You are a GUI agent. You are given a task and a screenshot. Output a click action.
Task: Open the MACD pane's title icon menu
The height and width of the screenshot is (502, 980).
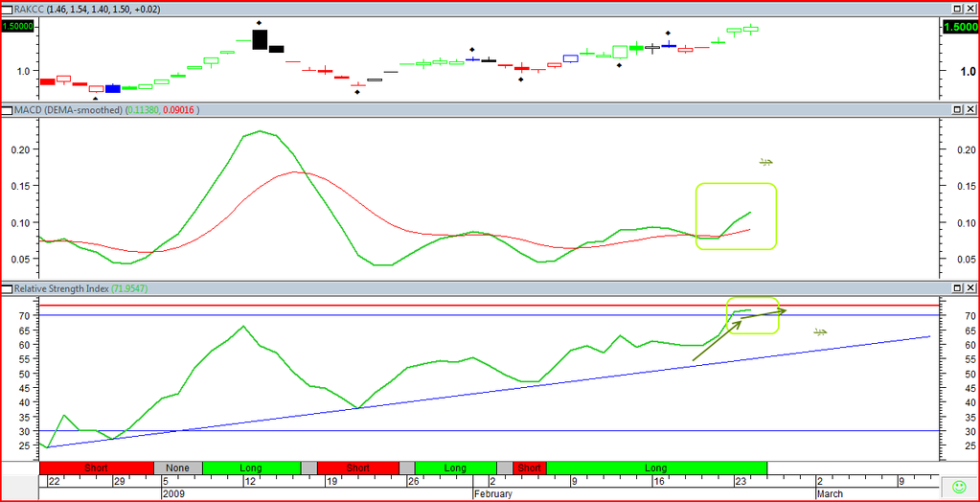point(7,111)
